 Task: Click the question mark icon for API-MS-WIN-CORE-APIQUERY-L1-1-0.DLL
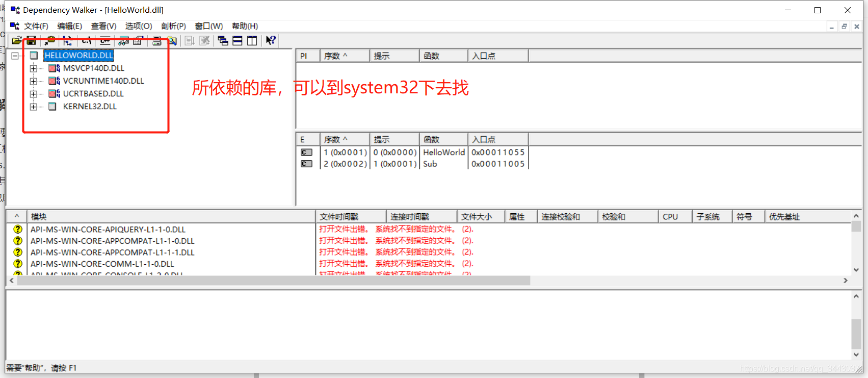(x=18, y=230)
